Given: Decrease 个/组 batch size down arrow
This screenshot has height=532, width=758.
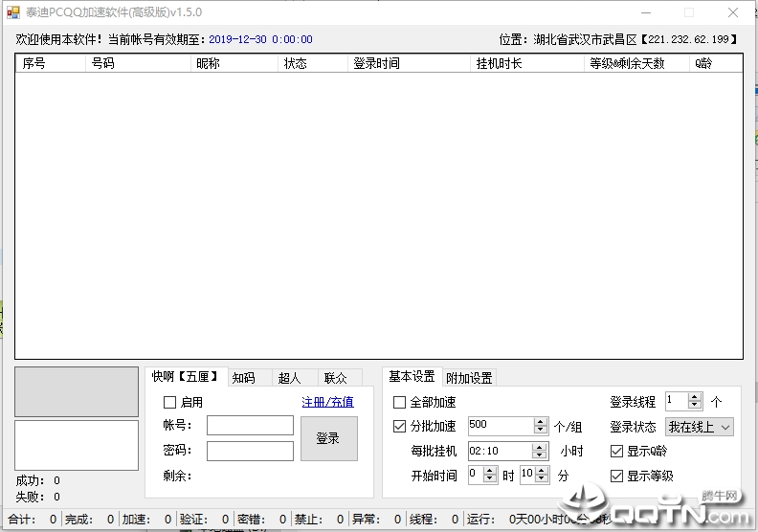Looking at the screenshot, I should coord(540,431).
